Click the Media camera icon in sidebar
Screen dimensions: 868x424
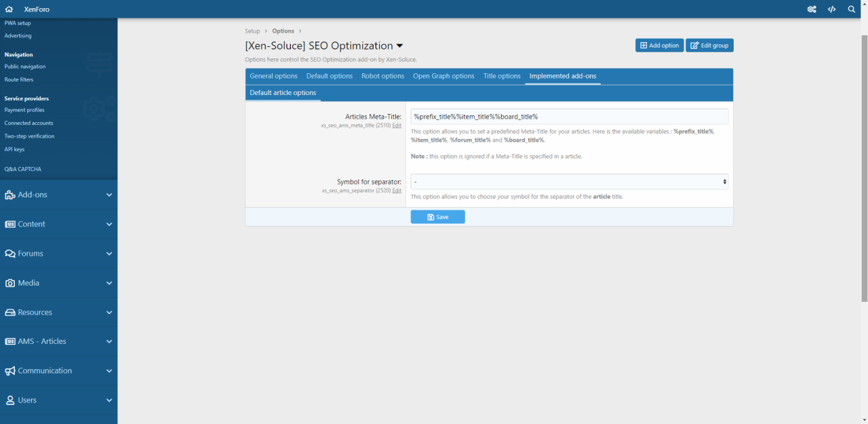[x=10, y=283]
